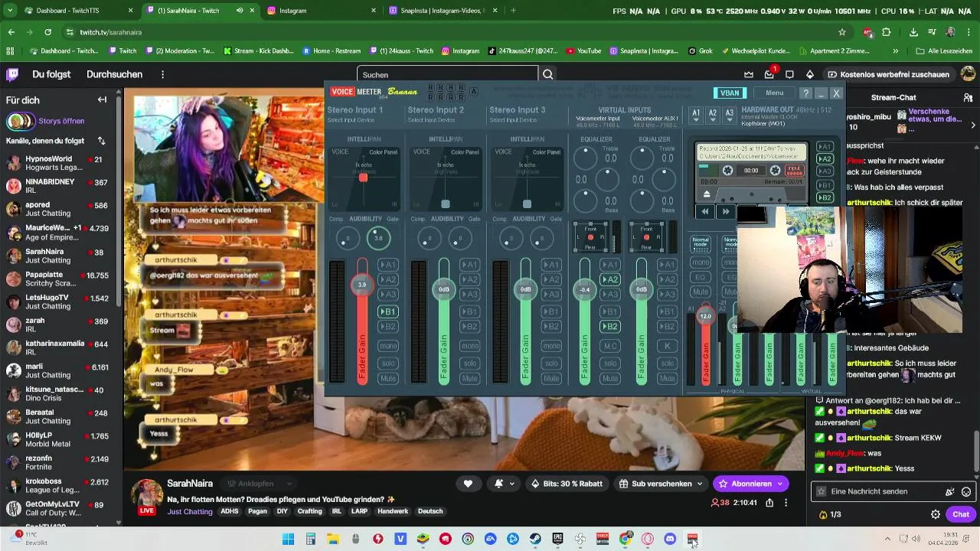Viewport: 980px width, 551px height.
Task: Open the Twitch whispers speech-bubble icon
Action: [789, 74]
